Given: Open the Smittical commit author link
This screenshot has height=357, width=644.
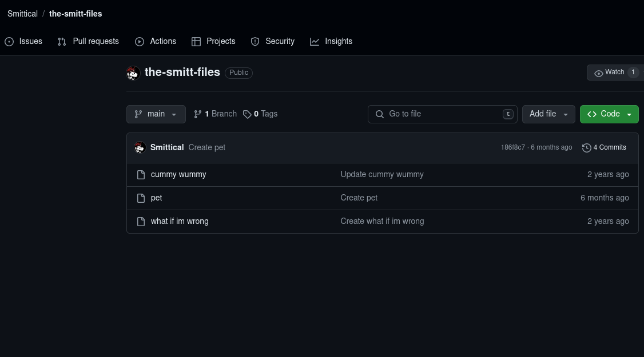Looking at the screenshot, I should [167, 147].
